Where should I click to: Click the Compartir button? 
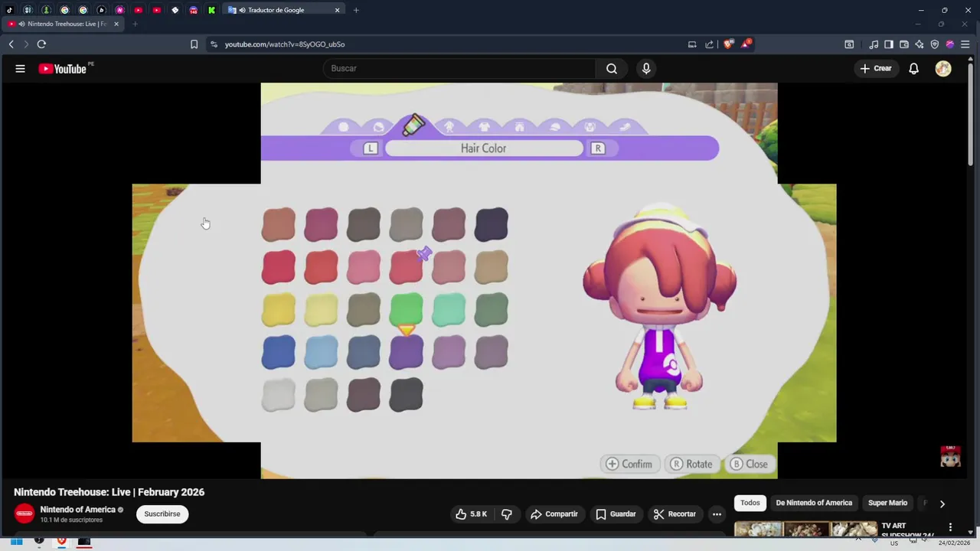click(x=554, y=514)
